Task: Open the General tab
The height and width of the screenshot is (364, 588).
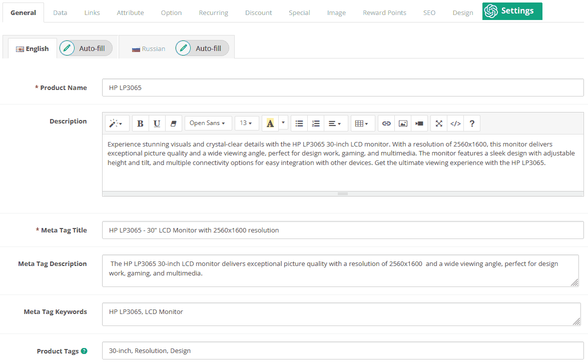Action: point(23,12)
